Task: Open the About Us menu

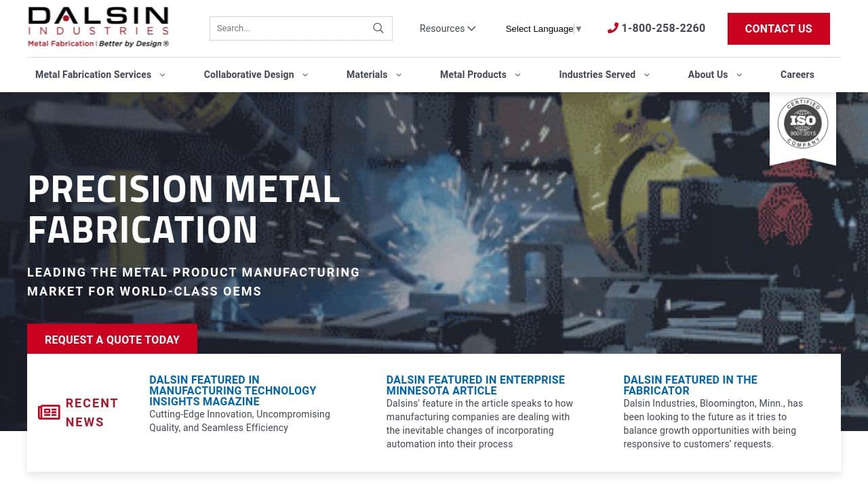Action: (708, 75)
